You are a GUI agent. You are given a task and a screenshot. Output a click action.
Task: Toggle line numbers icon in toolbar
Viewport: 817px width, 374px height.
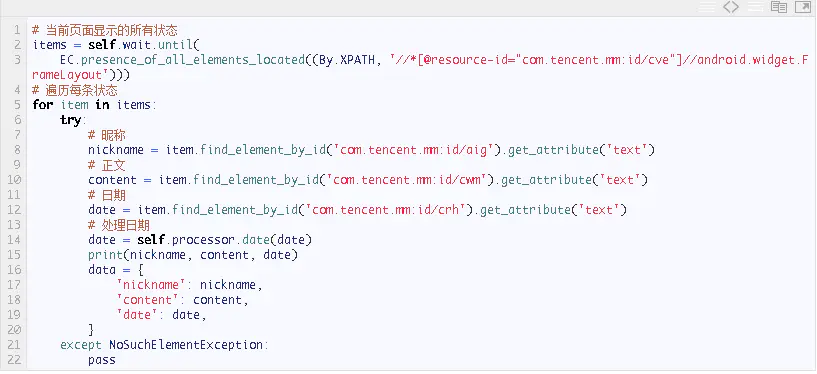click(707, 7)
